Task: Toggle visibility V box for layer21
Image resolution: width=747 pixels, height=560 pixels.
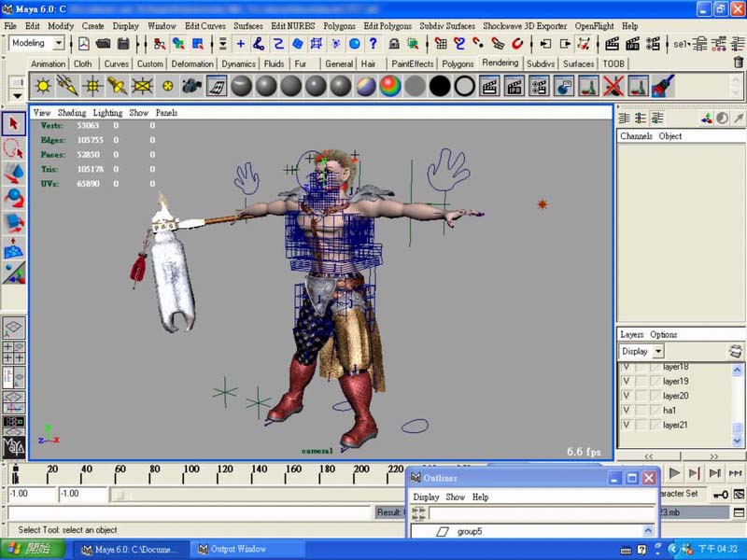Action: [626, 425]
